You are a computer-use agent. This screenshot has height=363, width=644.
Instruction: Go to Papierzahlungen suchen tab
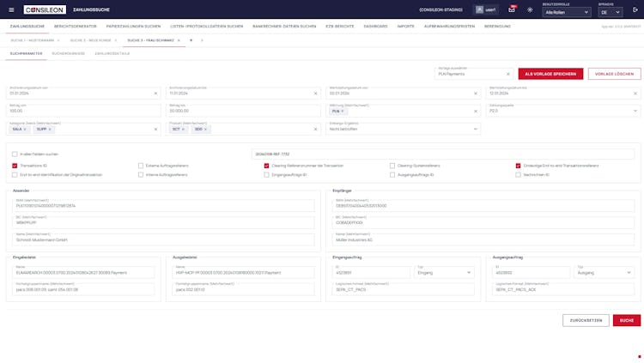click(133, 27)
